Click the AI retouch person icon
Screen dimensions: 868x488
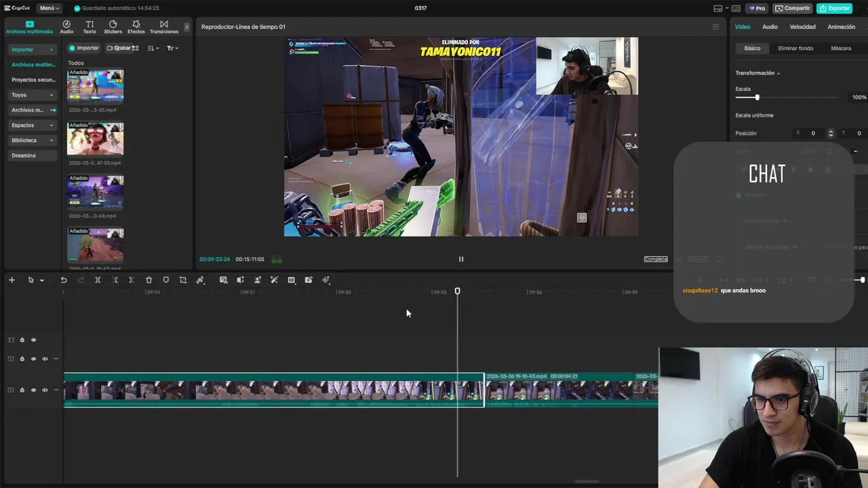point(257,280)
